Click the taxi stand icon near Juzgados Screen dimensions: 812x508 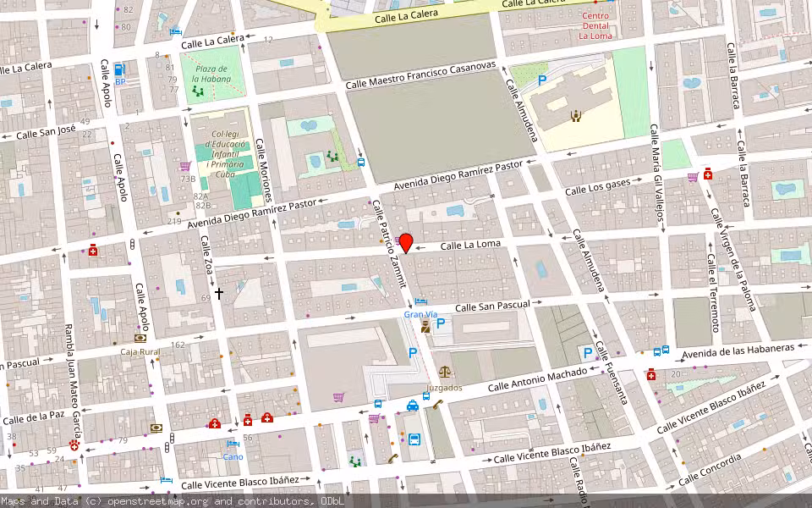coord(412,406)
